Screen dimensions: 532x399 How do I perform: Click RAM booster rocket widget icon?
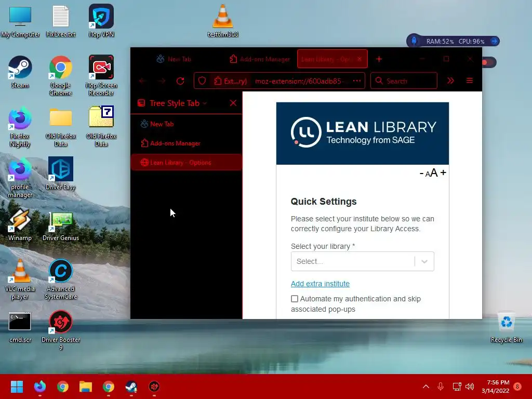414,41
